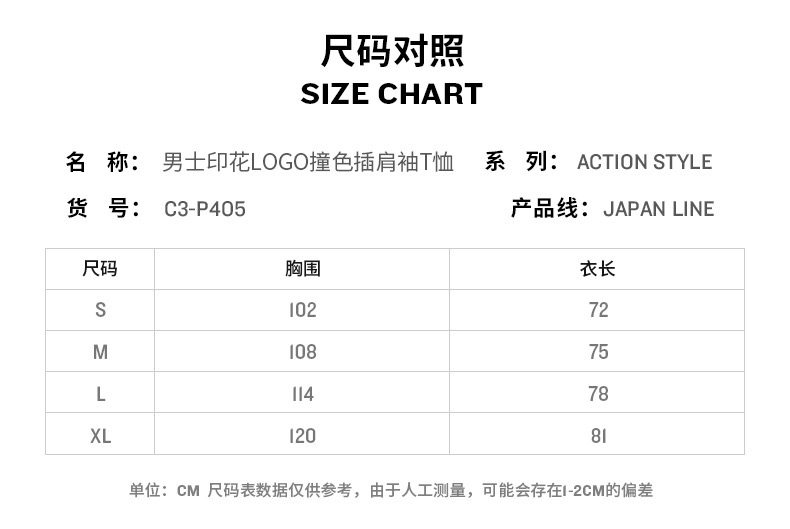The width and height of the screenshot is (790, 529).
Task: Click the length value 78 cell
Action: point(598,394)
